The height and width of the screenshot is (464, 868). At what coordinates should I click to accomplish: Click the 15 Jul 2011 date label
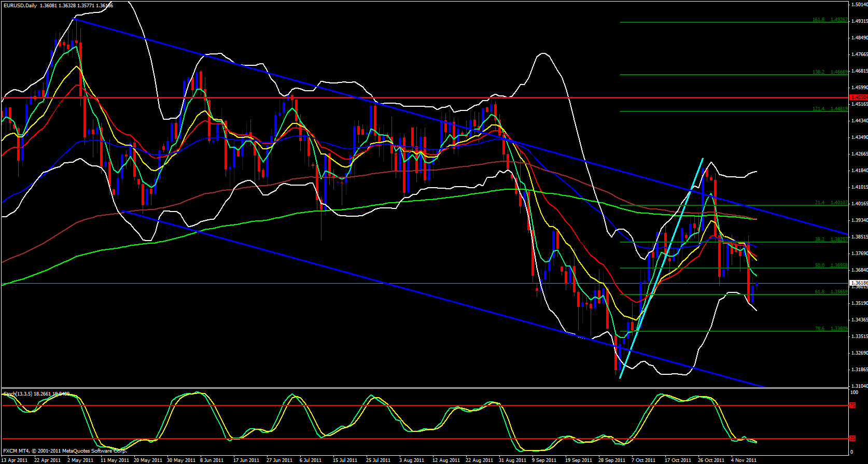click(x=345, y=460)
